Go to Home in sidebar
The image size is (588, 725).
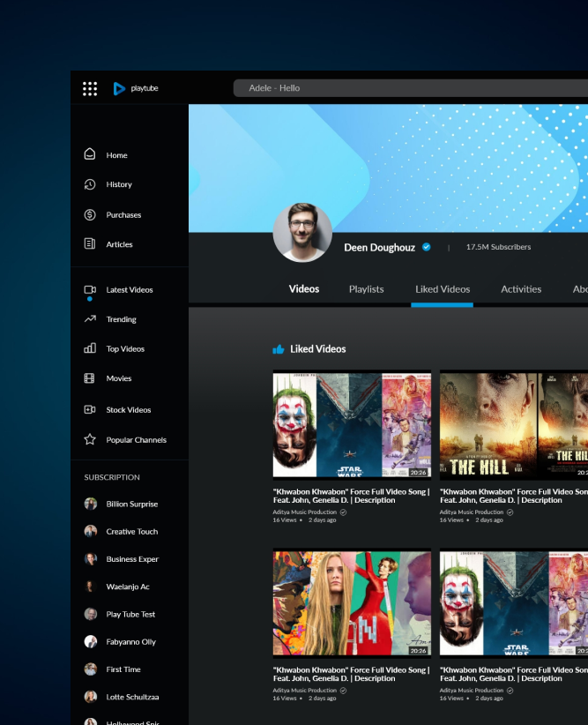tap(116, 155)
